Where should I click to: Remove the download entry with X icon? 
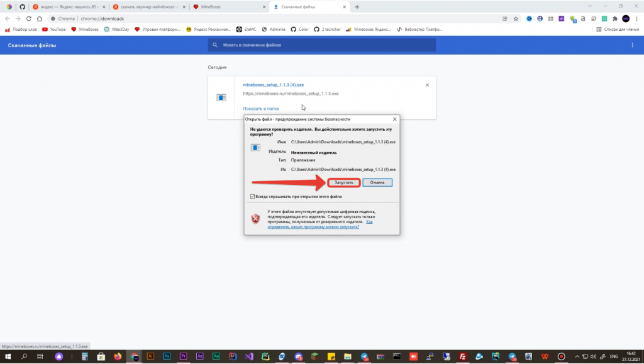427,85
